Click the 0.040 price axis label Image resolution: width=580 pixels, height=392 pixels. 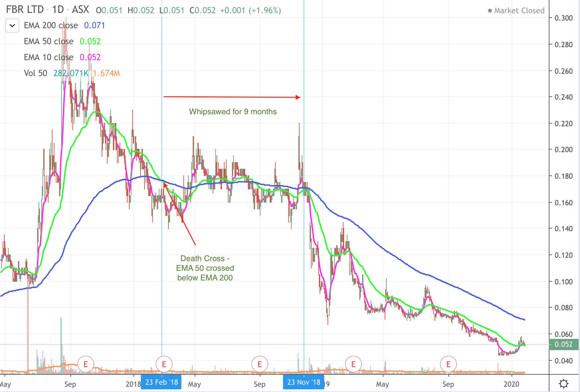point(564,361)
